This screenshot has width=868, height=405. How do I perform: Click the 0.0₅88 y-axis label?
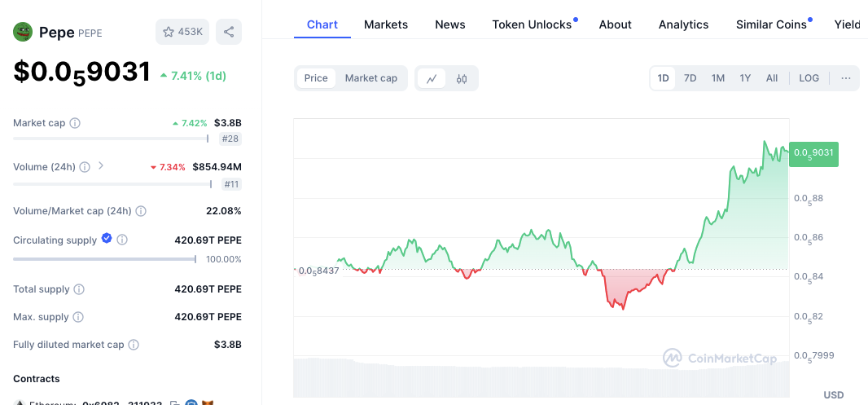click(807, 199)
